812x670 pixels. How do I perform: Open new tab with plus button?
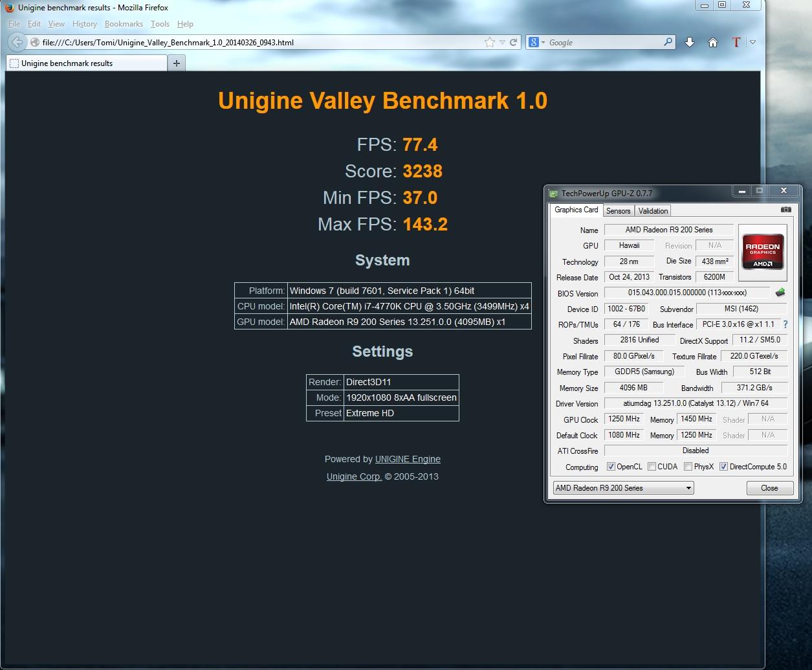pyautogui.click(x=177, y=63)
